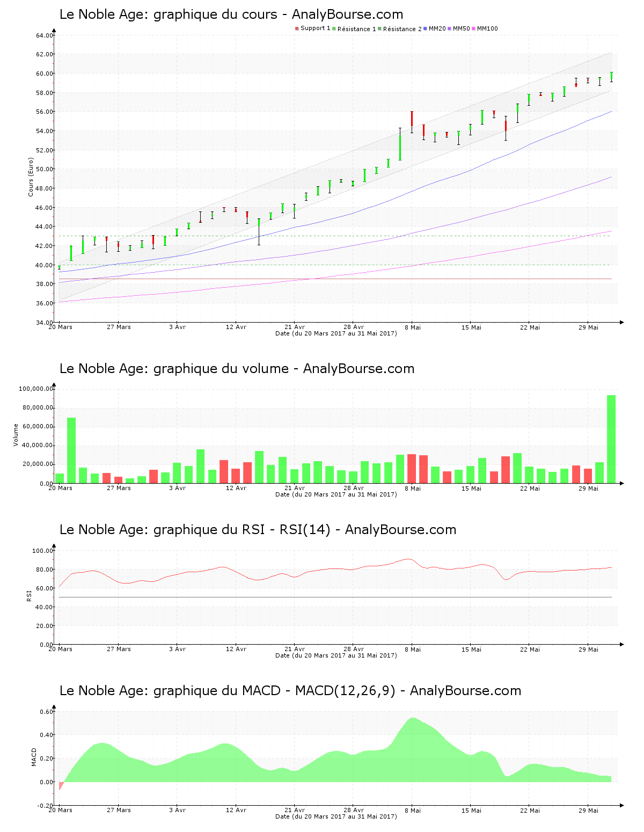
Task: Click the '80,000.00' value on volume axis
Action: 38,408
